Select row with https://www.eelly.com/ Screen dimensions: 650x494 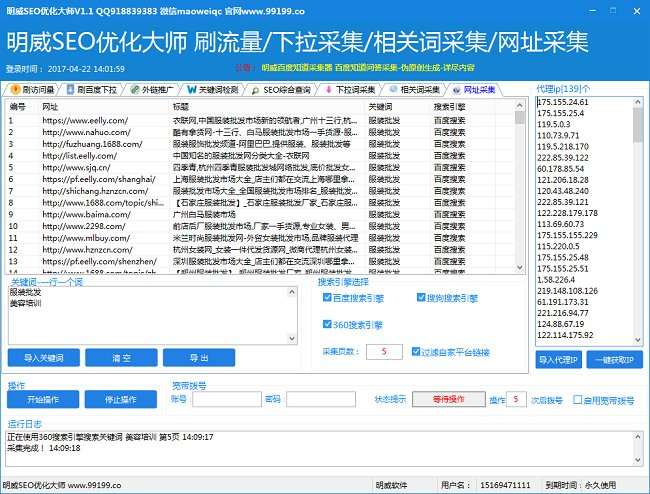tap(260, 121)
